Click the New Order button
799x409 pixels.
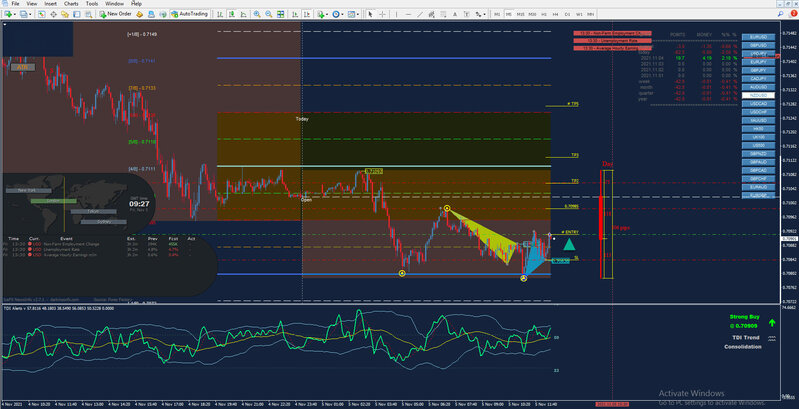(116, 14)
